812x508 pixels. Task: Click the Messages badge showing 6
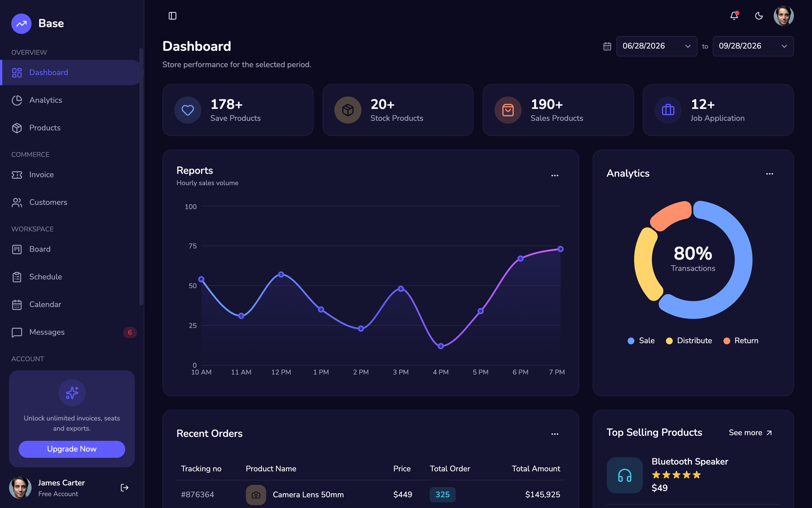[130, 332]
